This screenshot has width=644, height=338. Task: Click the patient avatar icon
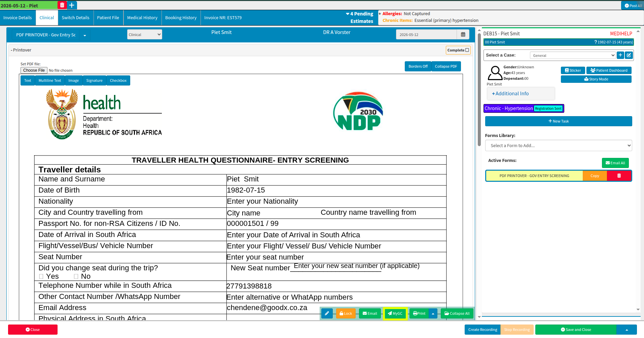(495, 73)
